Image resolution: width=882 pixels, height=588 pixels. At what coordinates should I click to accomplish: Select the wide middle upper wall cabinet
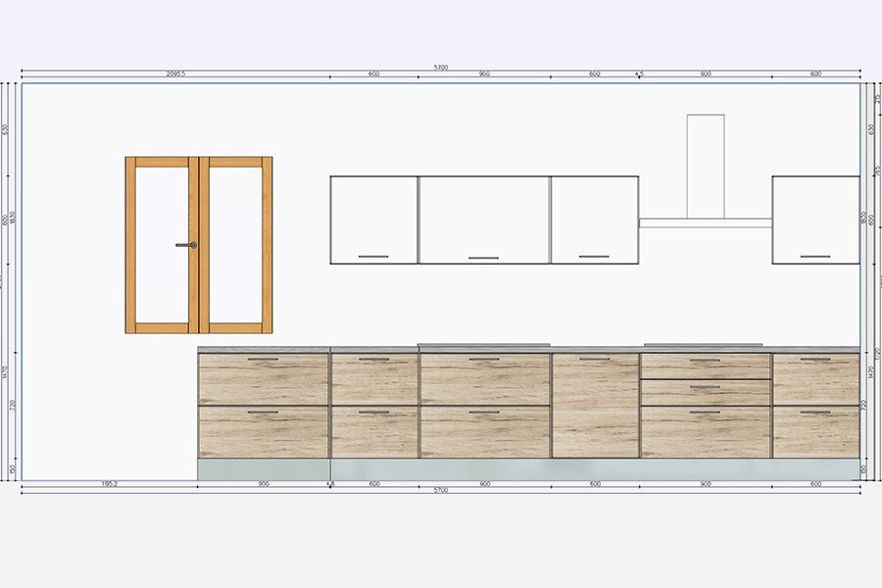coord(484,220)
